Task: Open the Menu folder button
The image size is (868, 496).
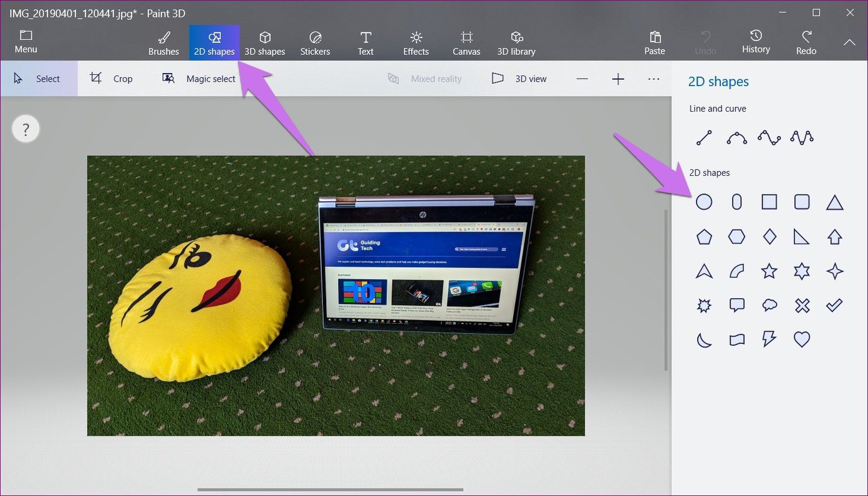Action: click(26, 42)
